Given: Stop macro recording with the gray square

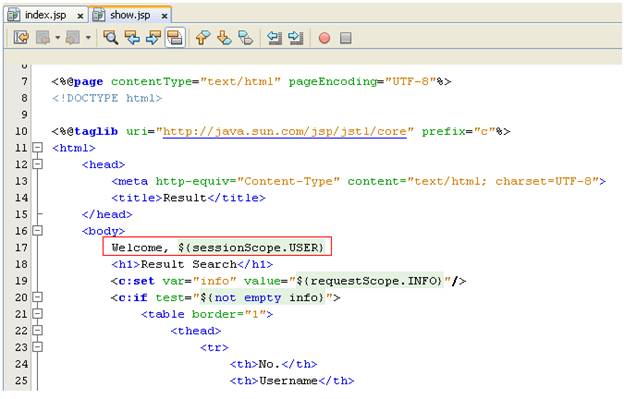Looking at the screenshot, I should (x=345, y=38).
